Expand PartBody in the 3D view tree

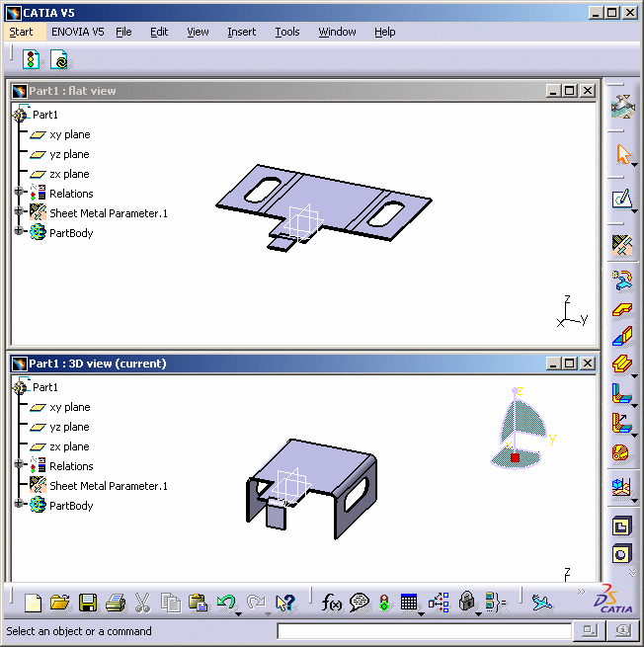click(19, 506)
